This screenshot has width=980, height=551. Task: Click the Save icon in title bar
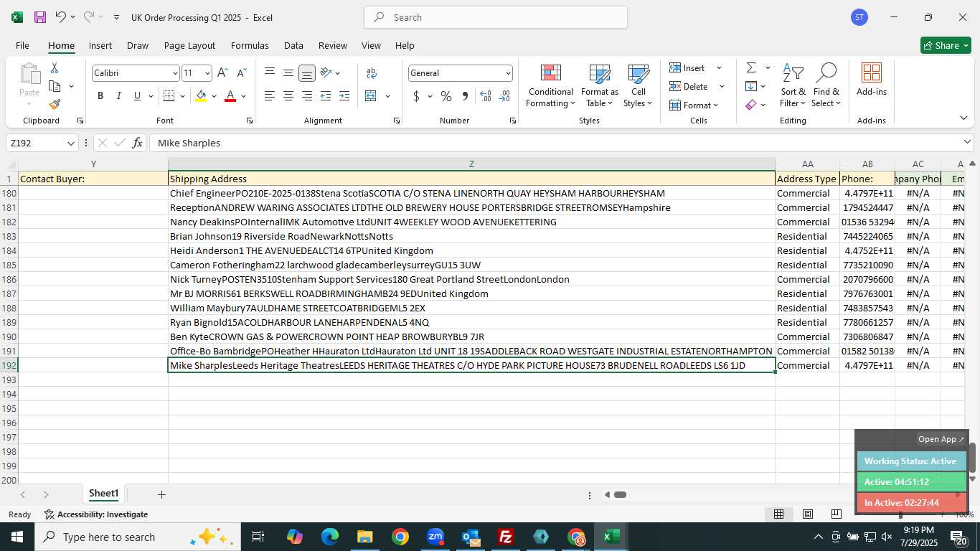coord(40,17)
